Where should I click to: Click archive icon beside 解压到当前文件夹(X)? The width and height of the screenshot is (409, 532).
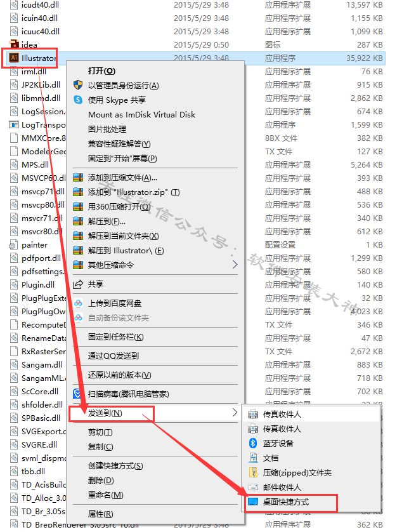(x=78, y=236)
